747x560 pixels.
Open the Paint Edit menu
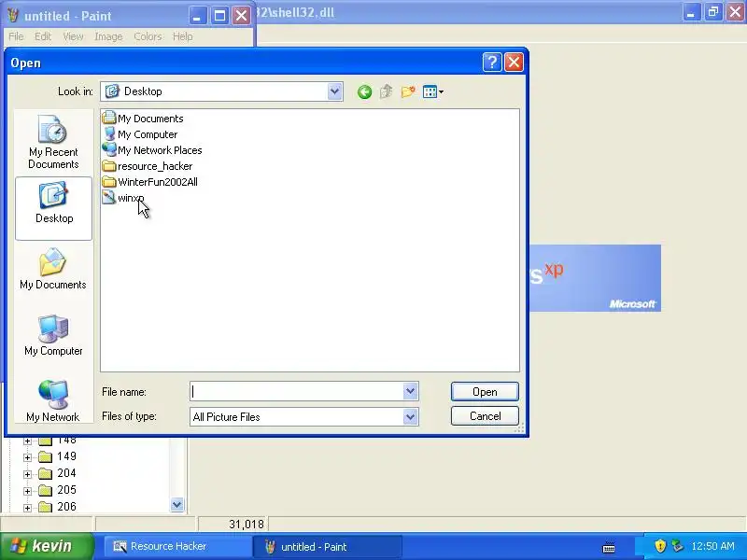point(43,36)
